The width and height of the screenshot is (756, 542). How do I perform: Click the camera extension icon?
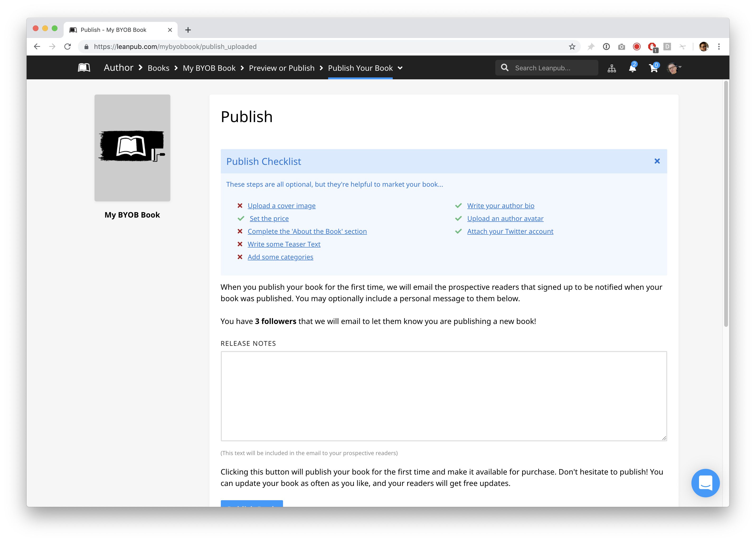pos(621,47)
